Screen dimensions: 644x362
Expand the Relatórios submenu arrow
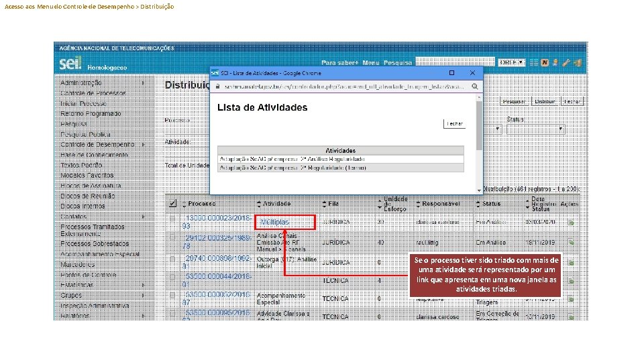click(143, 316)
